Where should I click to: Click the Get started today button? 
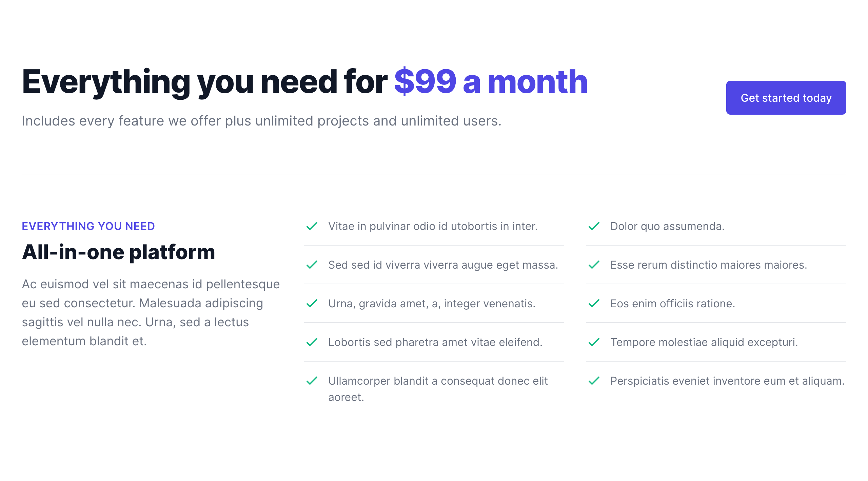pyautogui.click(x=786, y=98)
